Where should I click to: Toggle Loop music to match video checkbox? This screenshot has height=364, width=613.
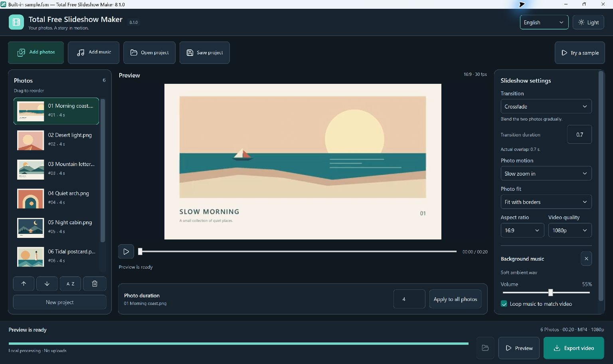504,304
